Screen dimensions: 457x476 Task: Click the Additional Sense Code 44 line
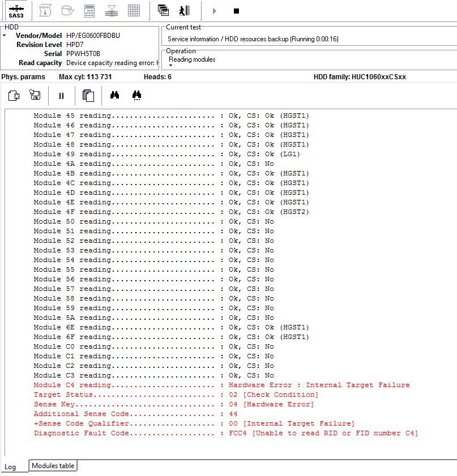coord(135,414)
